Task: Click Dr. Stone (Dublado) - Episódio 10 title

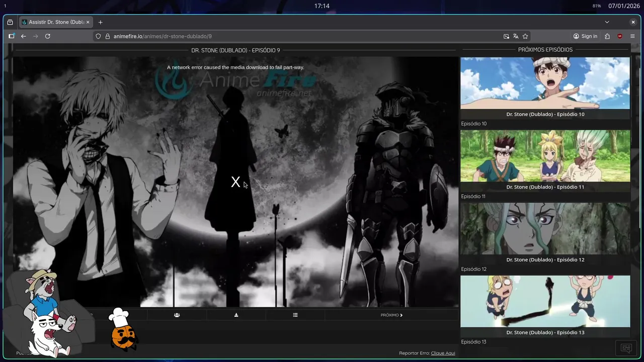Action: point(545,114)
